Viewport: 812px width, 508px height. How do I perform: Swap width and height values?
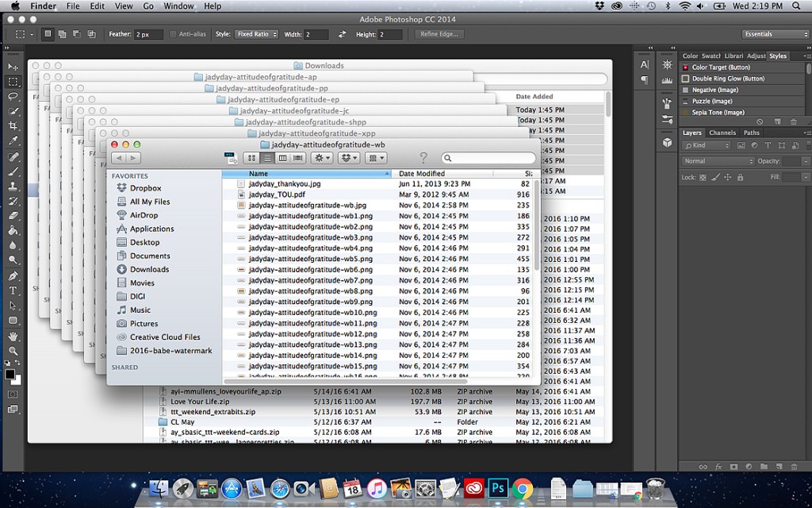coord(342,34)
